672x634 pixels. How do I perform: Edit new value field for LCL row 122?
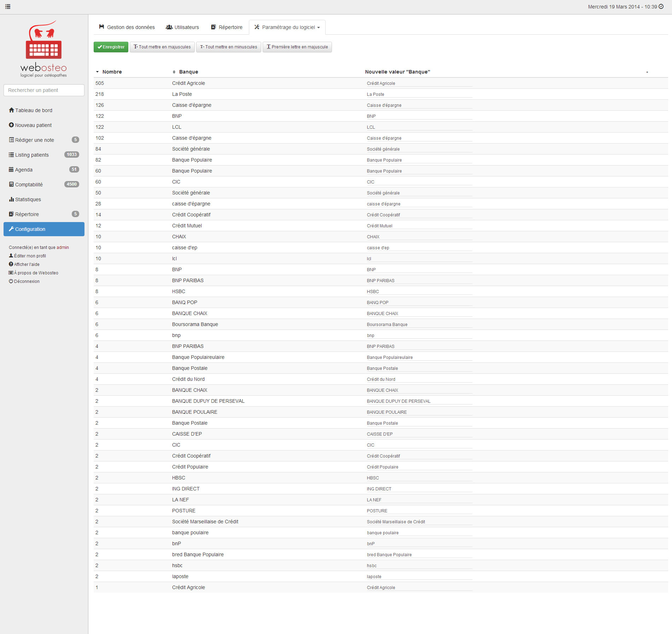[x=419, y=127]
